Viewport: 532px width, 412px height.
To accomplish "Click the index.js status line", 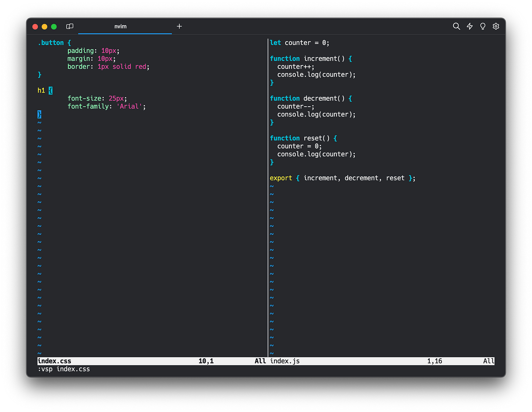I will click(382, 361).
